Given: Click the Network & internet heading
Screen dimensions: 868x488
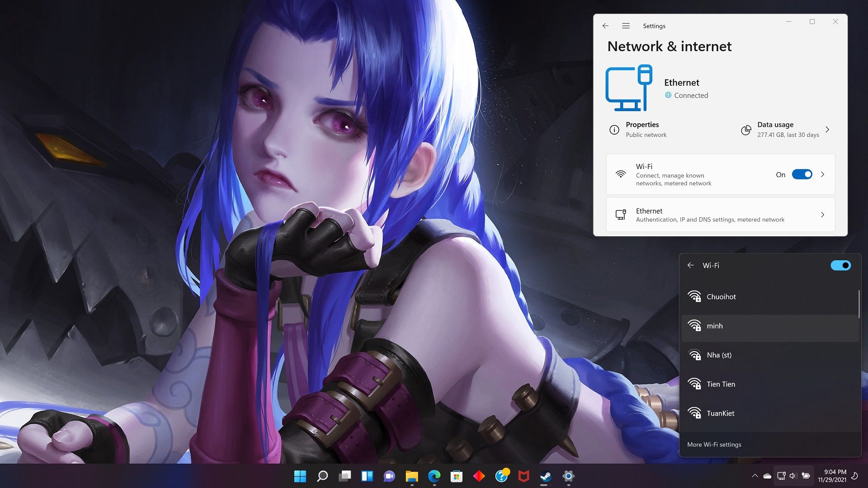Looking at the screenshot, I should (669, 47).
